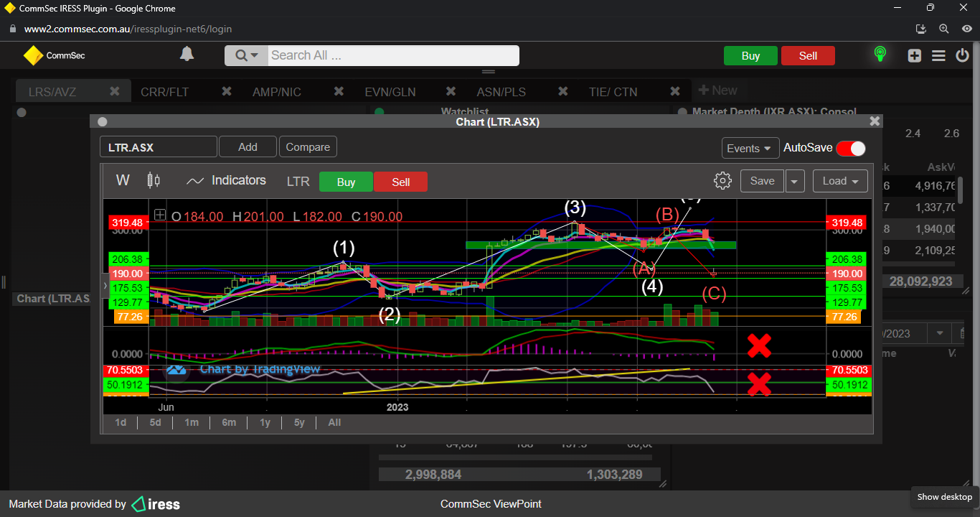This screenshot has width=980, height=517.
Task: Open the Events dropdown
Action: pos(750,148)
